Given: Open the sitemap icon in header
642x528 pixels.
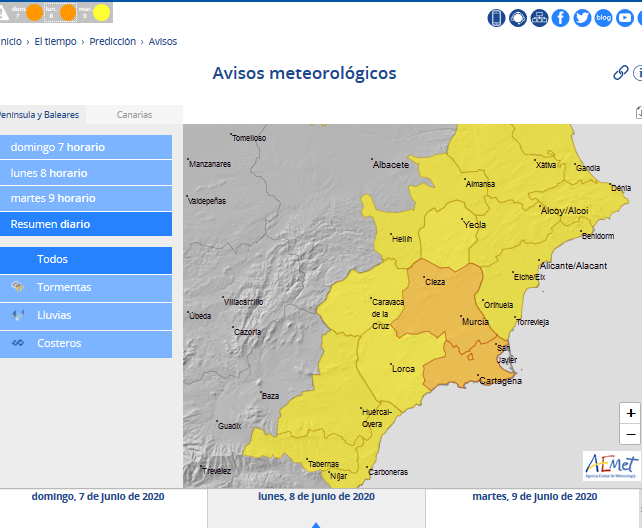Looking at the screenshot, I should (x=539, y=18).
